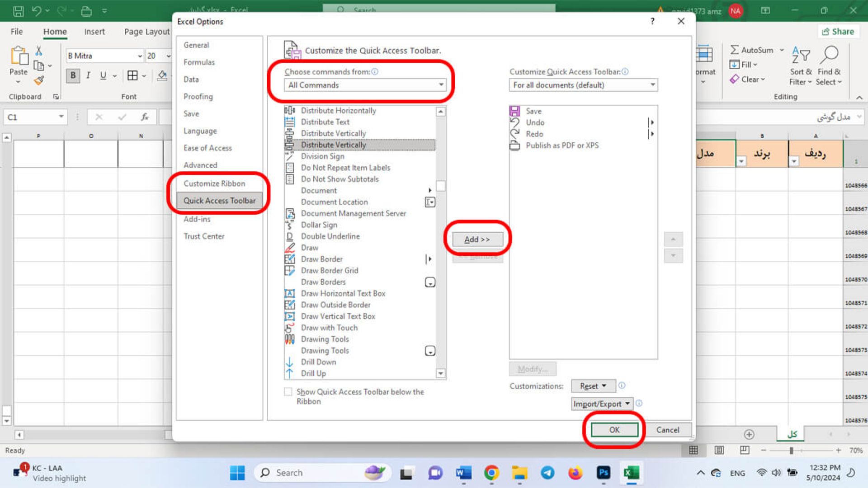Viewport: 868px width, 488px height.
Task: Click the Cancel button in dialog
Action: [668, 430]
